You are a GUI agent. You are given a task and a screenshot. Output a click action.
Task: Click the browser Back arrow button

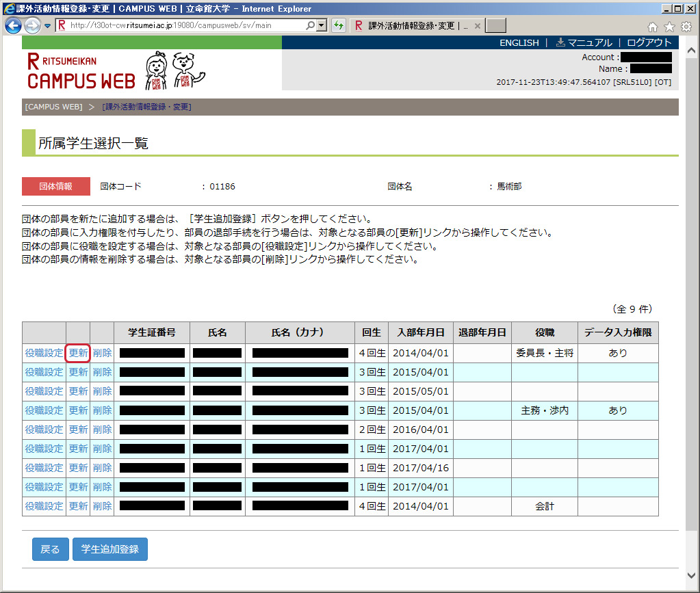pos(13,26)
